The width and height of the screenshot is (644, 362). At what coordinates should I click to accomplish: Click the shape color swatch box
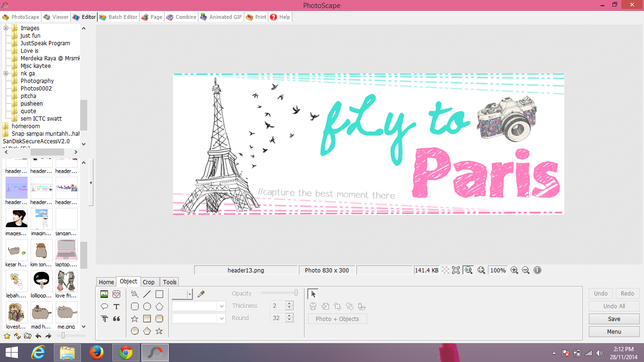pos(179,294)
